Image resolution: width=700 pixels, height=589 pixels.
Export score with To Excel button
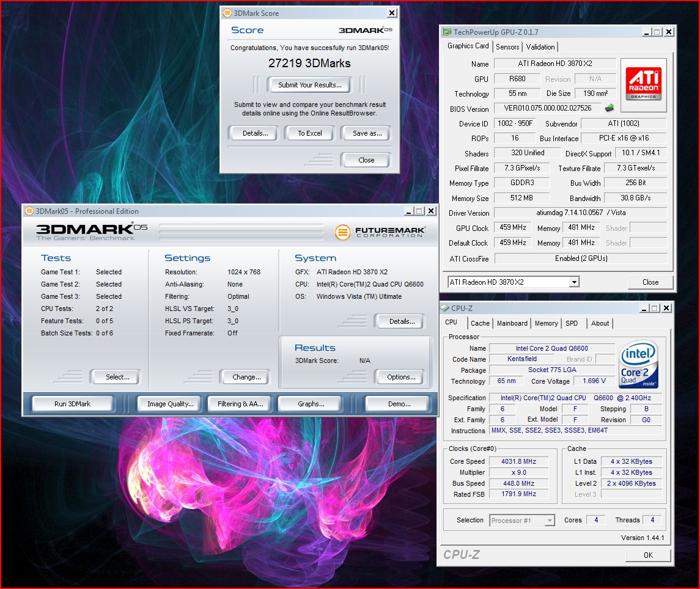point(309,133)
